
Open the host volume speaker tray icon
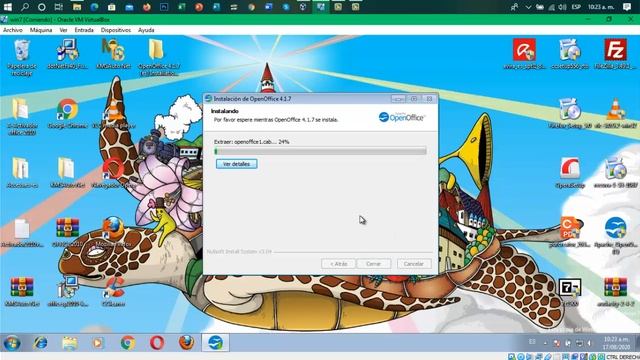click(562, 7)
